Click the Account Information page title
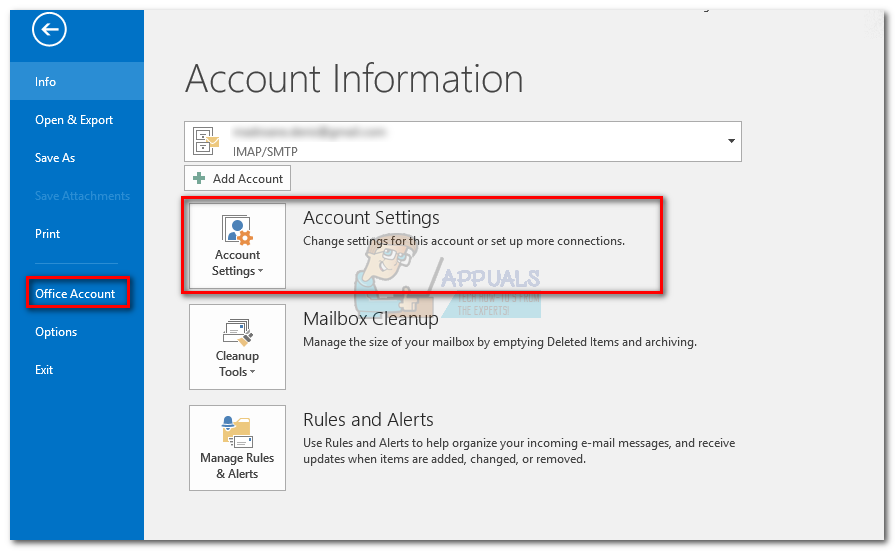The height and width of the screenshot is (551, 895). (x=354, y=79)
